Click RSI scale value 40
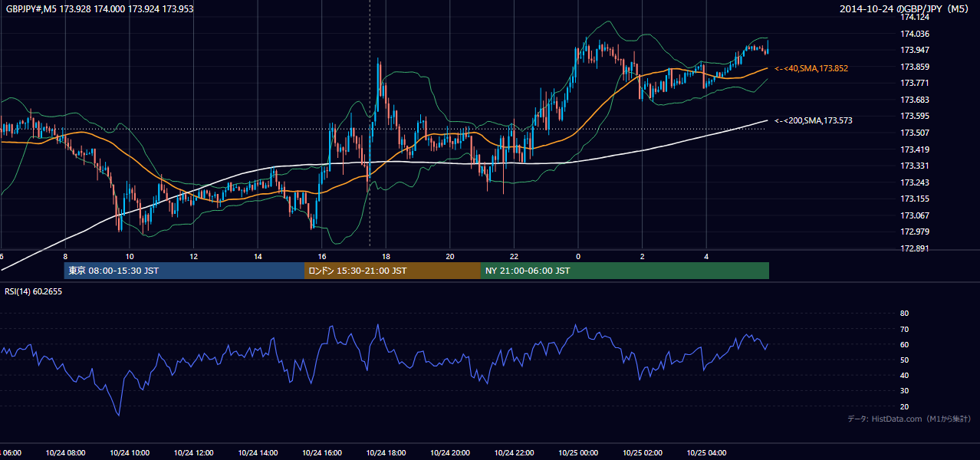The image size is (980, 460). 904,375
